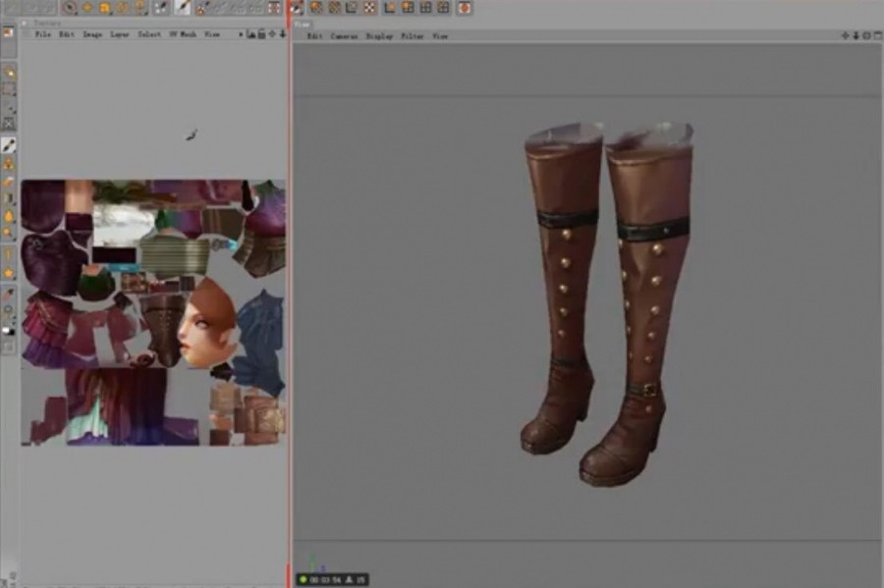Click the right boot's black strap in viewport
Viewport: 884px width, 588px height.
coord(653,229)
